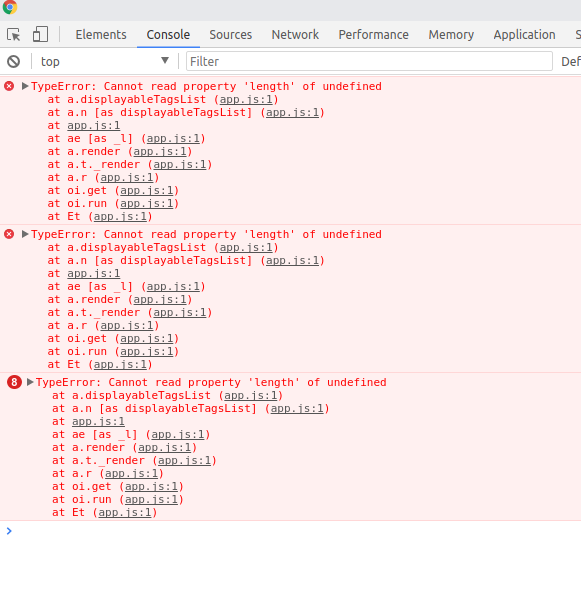The image size is (581, 599).
Task: Open app.js:1 link in second ae line
Action: pos(173,286)
